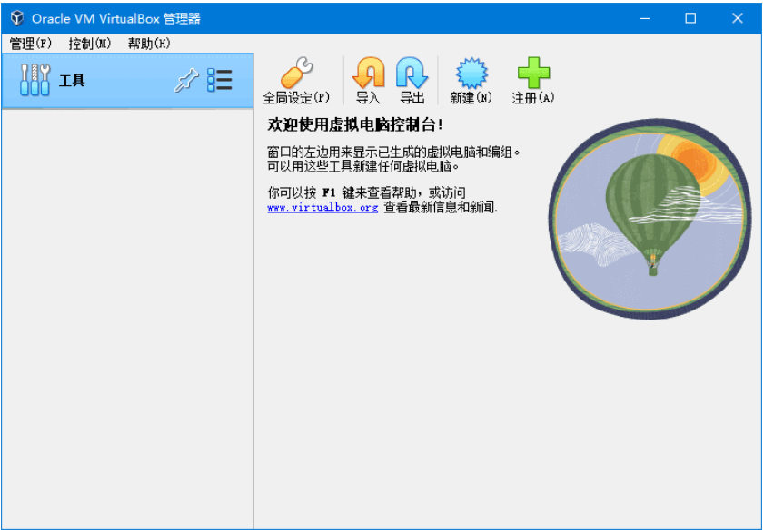
Task: Click the VirtualBox cube logo in title bar
Action: click(15, 17)
